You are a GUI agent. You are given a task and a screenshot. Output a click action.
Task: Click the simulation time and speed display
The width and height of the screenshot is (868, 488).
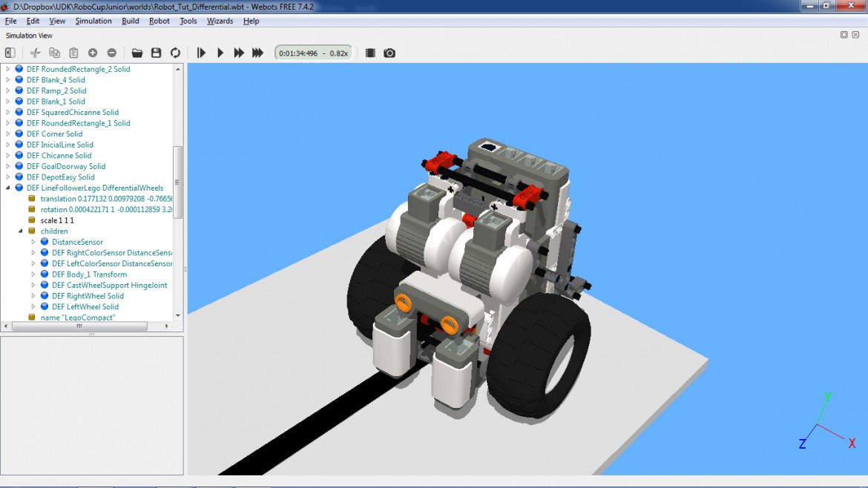click(x=313, y=53)
